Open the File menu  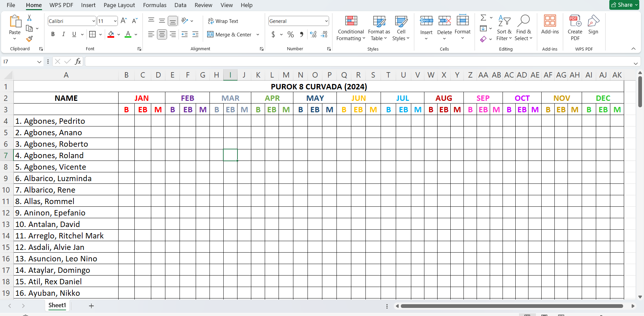(11, 5)
